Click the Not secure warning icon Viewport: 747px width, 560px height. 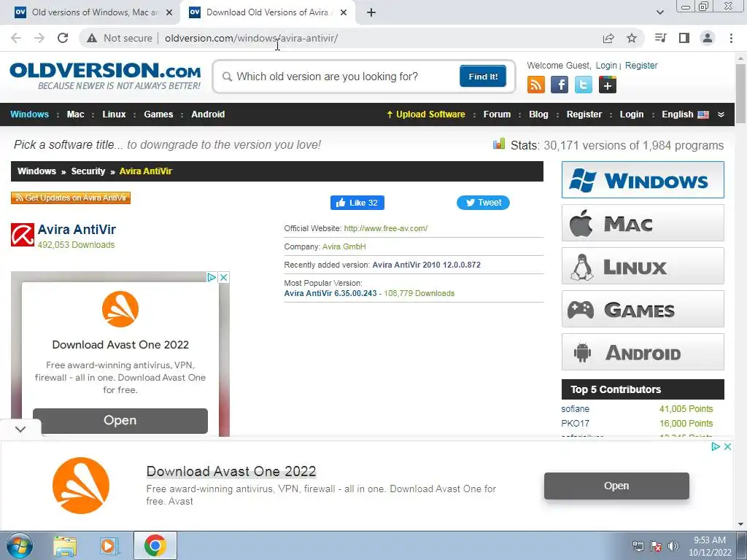tap(92, 38)
